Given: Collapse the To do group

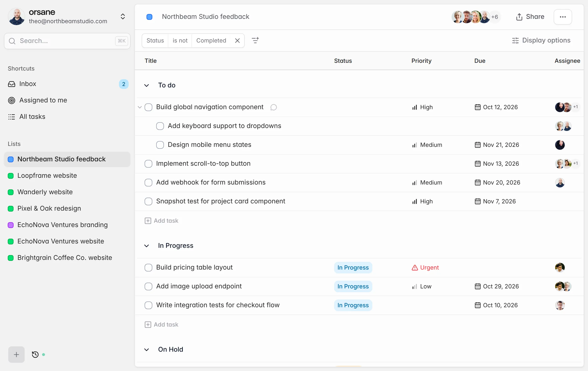Looking at the screenshot, I should point(147,85).
